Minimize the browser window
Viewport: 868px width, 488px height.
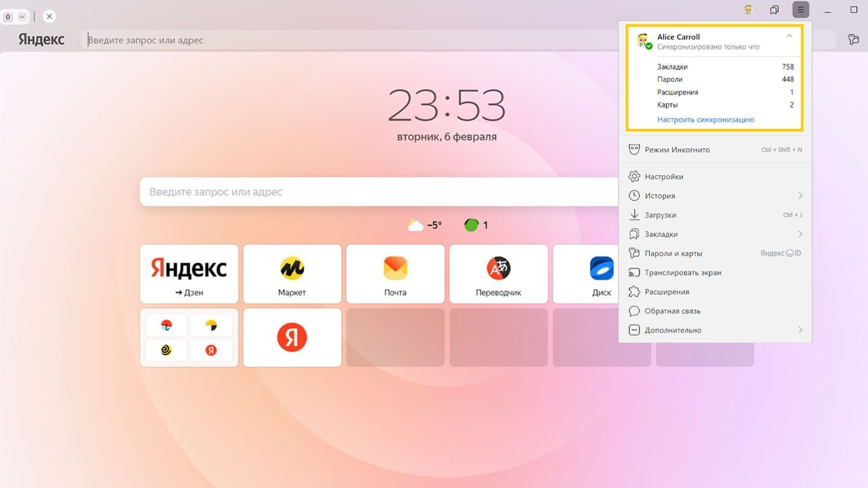pos(828,10)
